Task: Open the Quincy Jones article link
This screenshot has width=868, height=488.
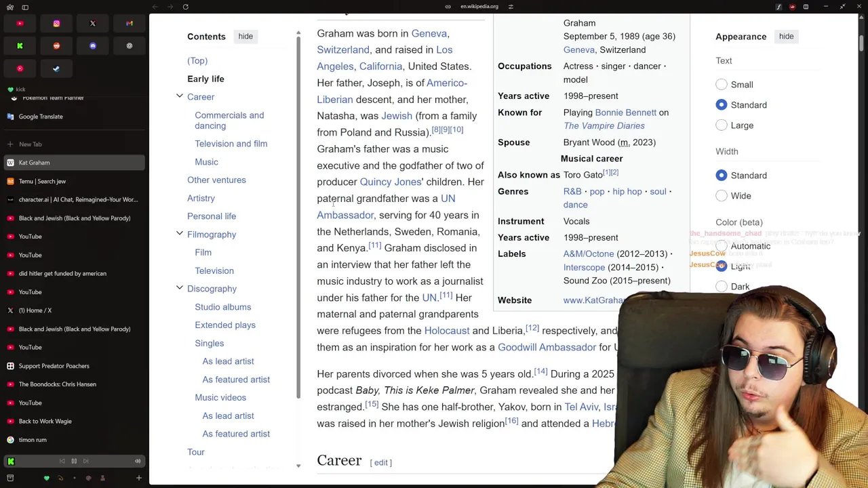Action: [391, 182]
